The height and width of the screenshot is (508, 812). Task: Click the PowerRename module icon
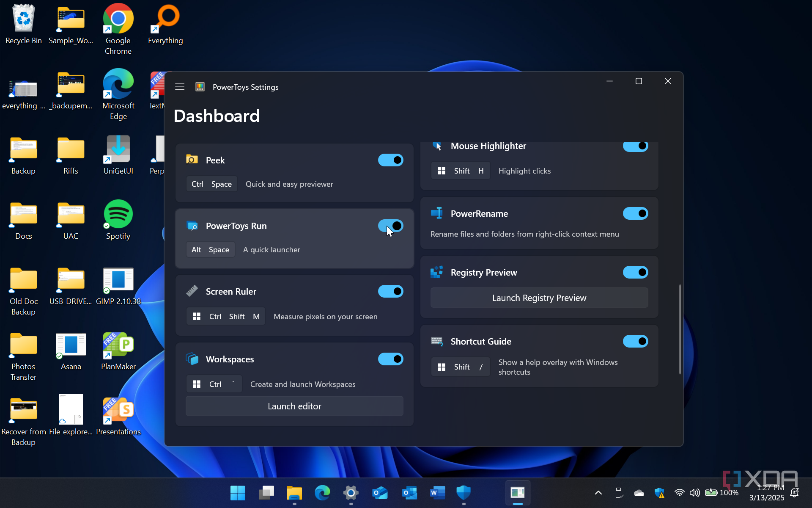437,213
